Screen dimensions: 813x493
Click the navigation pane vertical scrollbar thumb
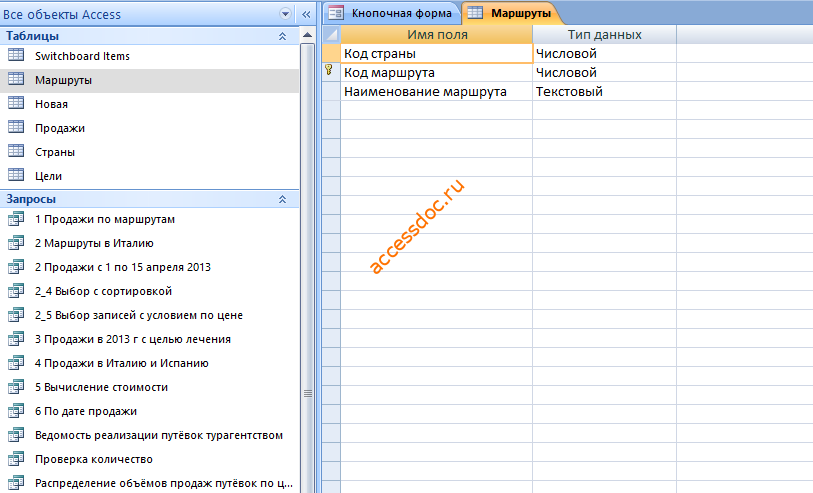(x=307, y=270)
